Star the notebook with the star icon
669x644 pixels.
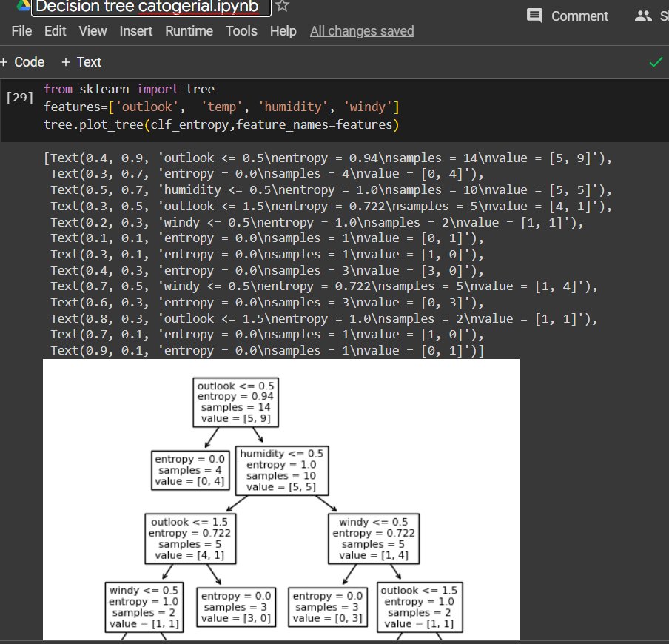pyautogui.click(x=282, y=5)
